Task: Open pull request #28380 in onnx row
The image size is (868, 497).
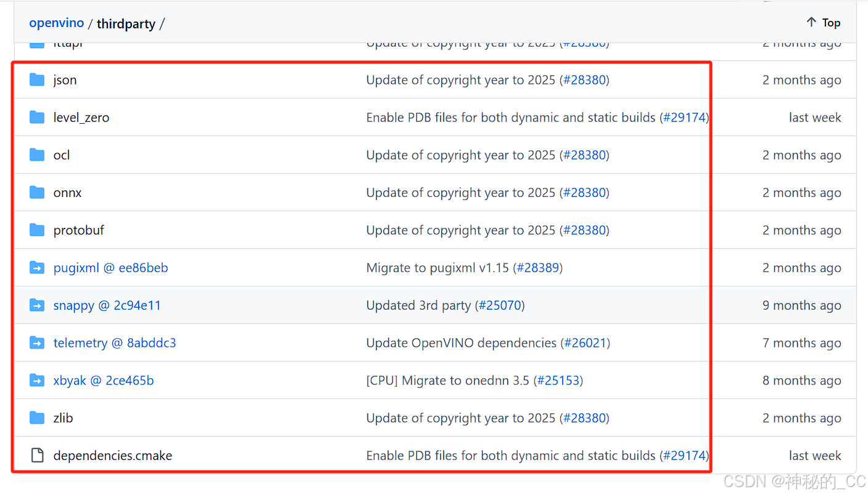Action: (x=584, y=193)
